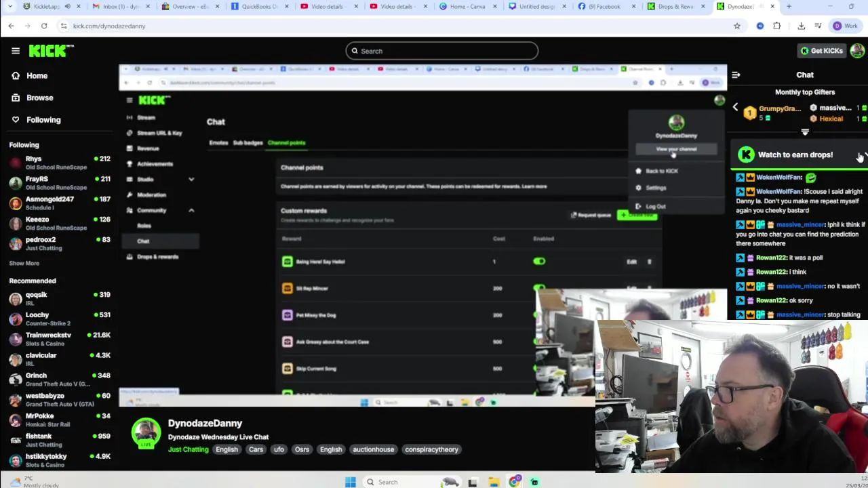Click the Browse camera icon
This screenshot has width=868, height=488.
(x=16, y=98)
